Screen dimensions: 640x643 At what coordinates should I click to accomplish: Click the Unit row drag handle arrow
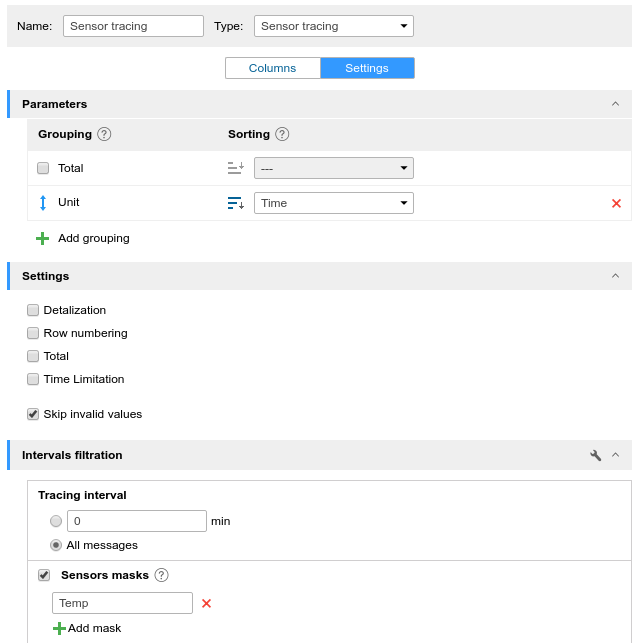(43, 203)
